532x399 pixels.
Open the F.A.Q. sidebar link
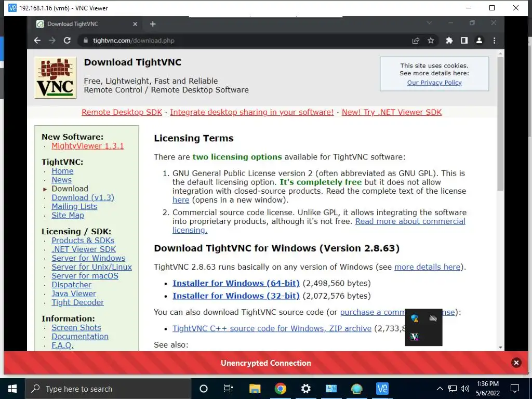(x=62, y=345)
